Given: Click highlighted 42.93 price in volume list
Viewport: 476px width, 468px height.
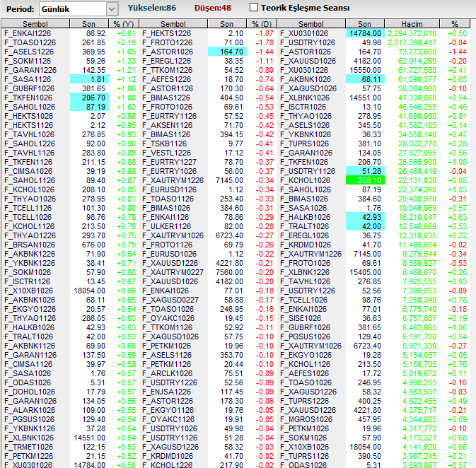Looking at the screenshot, I should coord(365,217).
